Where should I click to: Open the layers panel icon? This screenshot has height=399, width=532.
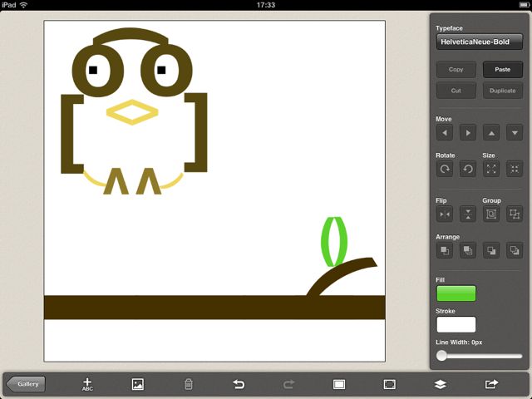(x=440, y=384)
